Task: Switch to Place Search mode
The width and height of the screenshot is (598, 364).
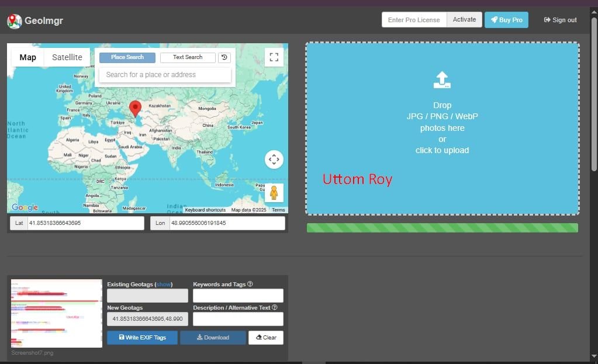Action: coord(127,57)
